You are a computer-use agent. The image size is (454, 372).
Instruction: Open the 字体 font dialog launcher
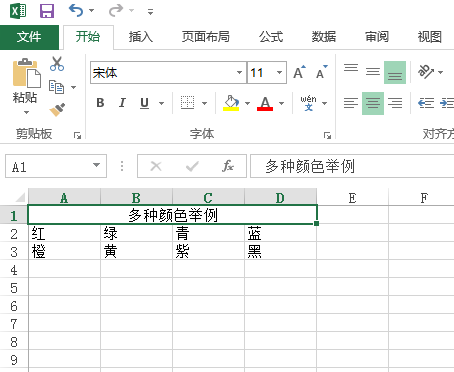coord(327,135)
